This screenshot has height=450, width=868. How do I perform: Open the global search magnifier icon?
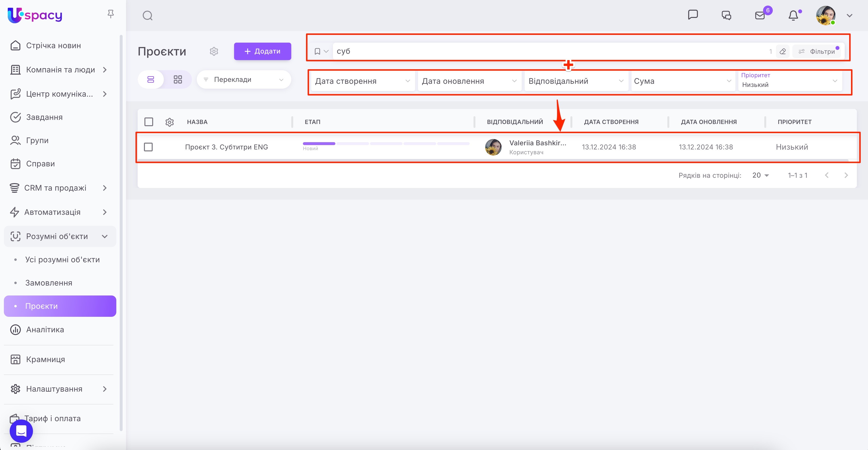tap(148, 16)
